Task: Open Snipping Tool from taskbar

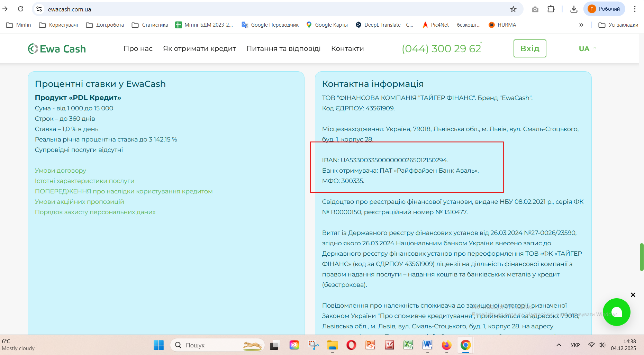Action: point(314,345)
